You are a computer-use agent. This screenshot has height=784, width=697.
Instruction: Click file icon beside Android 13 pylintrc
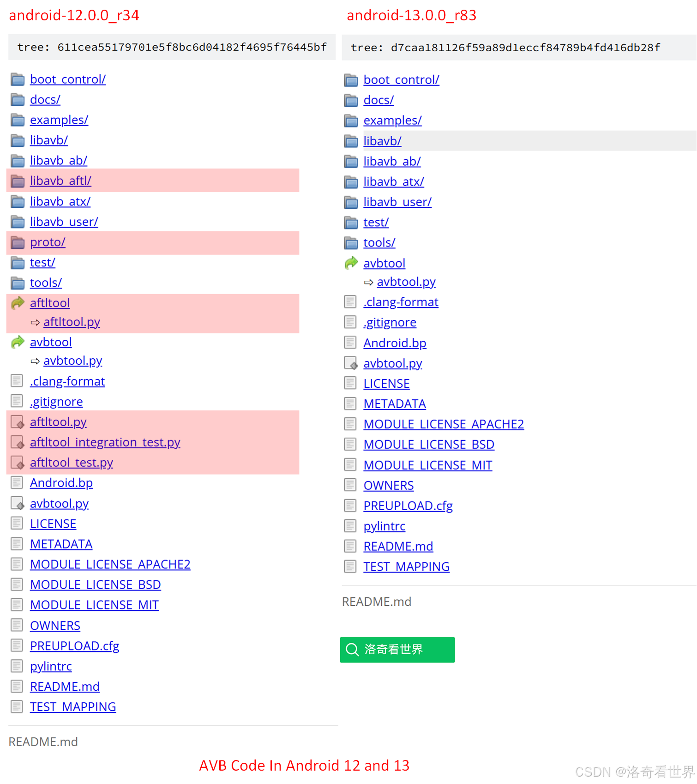tap(350, 525)
